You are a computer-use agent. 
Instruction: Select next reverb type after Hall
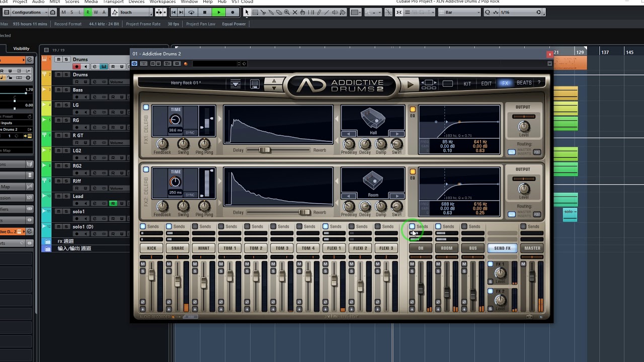click(397, 134)
